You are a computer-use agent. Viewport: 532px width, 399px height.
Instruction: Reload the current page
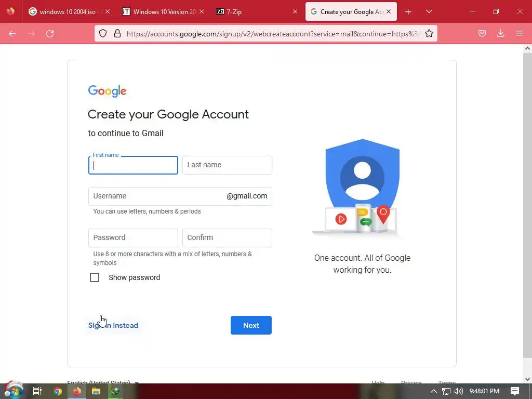50,34
